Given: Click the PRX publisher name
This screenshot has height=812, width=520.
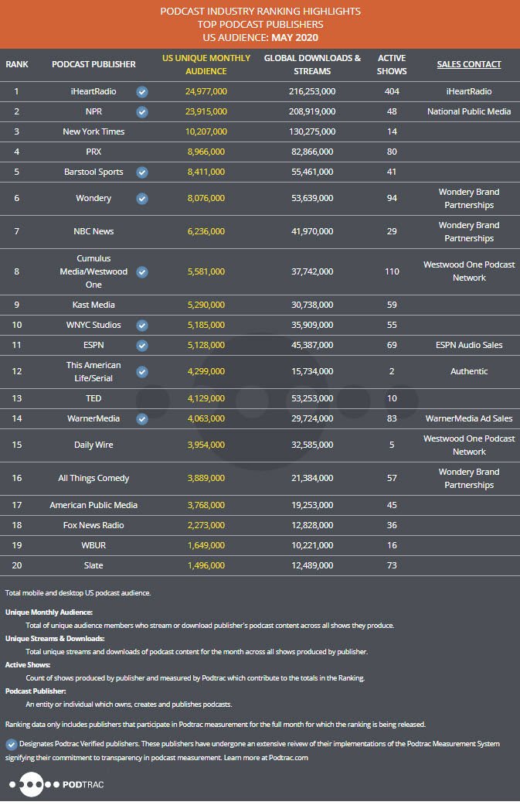Looking at the screenshot, I should click(x=93, y=152).
